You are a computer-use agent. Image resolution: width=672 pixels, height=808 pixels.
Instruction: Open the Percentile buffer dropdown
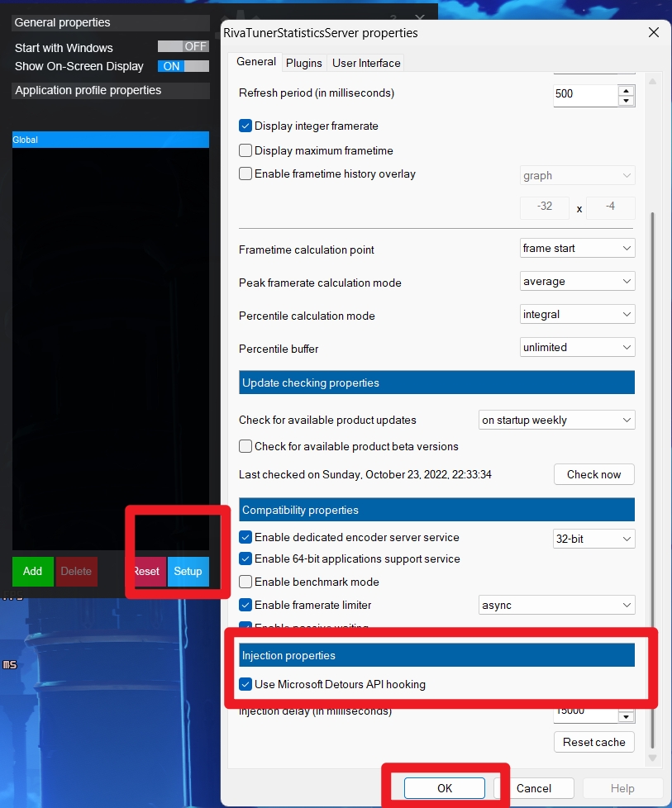pos(577,348)
